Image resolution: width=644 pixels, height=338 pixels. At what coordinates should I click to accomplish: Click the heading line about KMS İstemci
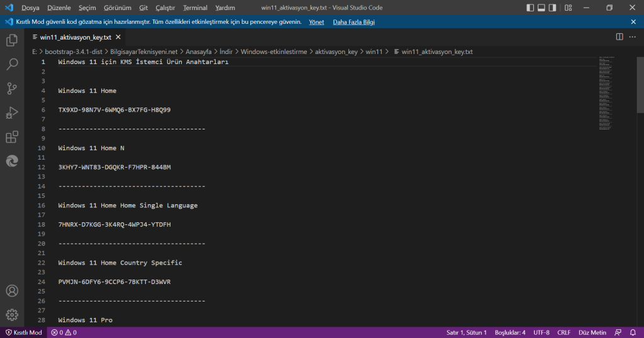143,62
